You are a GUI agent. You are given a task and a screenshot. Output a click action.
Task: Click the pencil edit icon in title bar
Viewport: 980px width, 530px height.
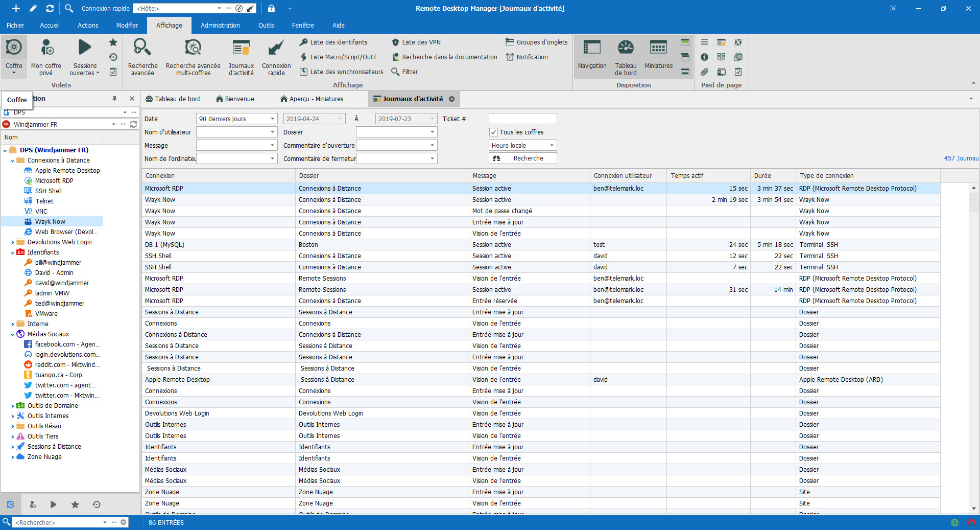[x=33, y=8]
